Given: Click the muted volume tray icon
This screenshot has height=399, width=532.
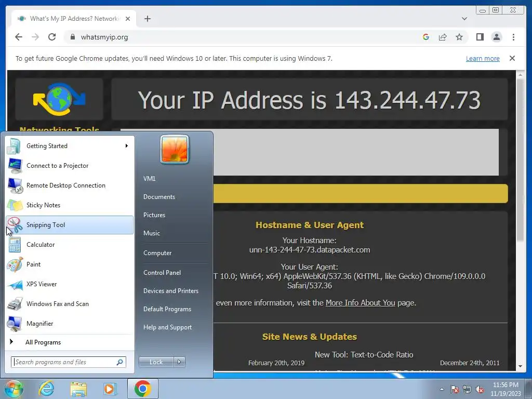Looking at the screenshot, I should pos(480,390).
